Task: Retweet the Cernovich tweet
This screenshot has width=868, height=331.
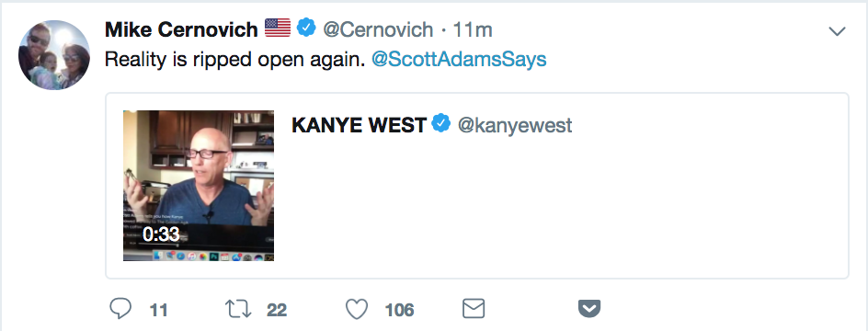Action: [238, 310]
